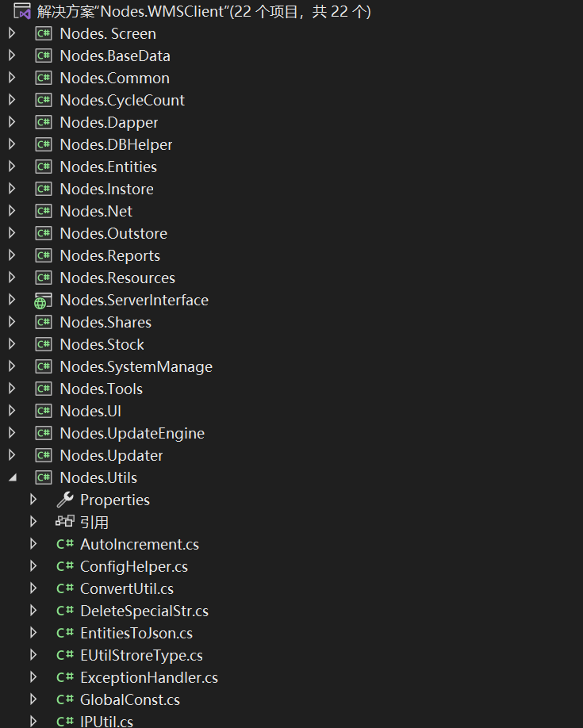583x728 pixels.
Task: Select the Properties item under Nodes.Utils
Action: pos(115,500)
